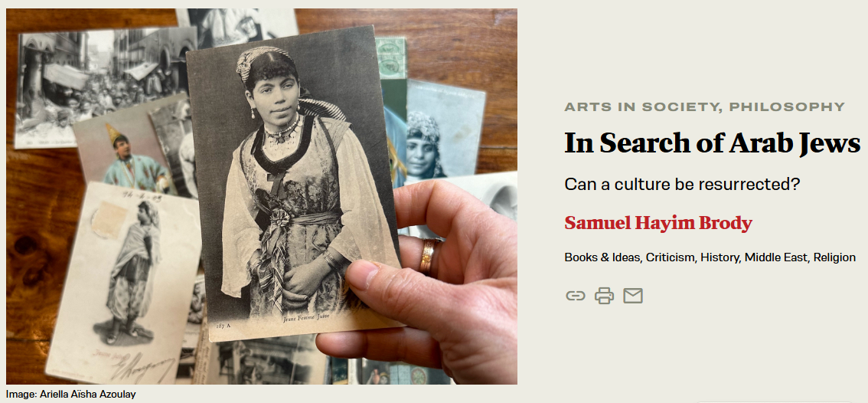Viewport: 868px width, 403px height.
Task: Click the print article icon
Action: coord(604,296)
